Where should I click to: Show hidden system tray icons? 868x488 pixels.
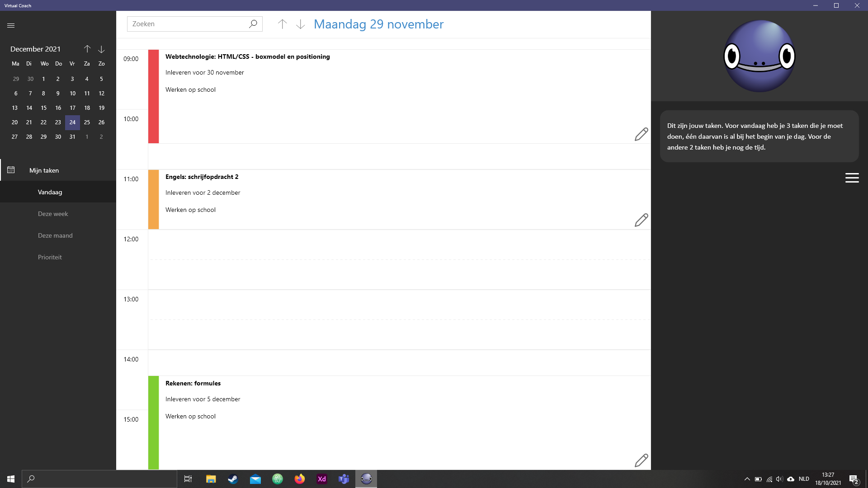747,479
